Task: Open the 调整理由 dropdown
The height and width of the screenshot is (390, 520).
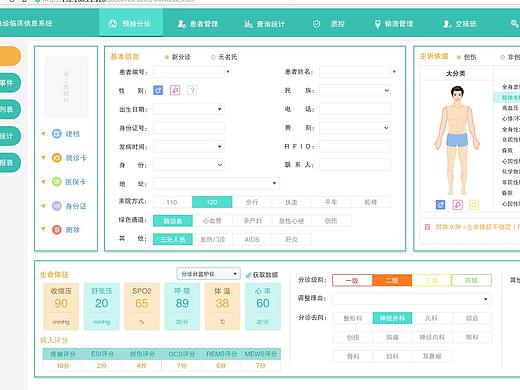Action: point(412,299)
